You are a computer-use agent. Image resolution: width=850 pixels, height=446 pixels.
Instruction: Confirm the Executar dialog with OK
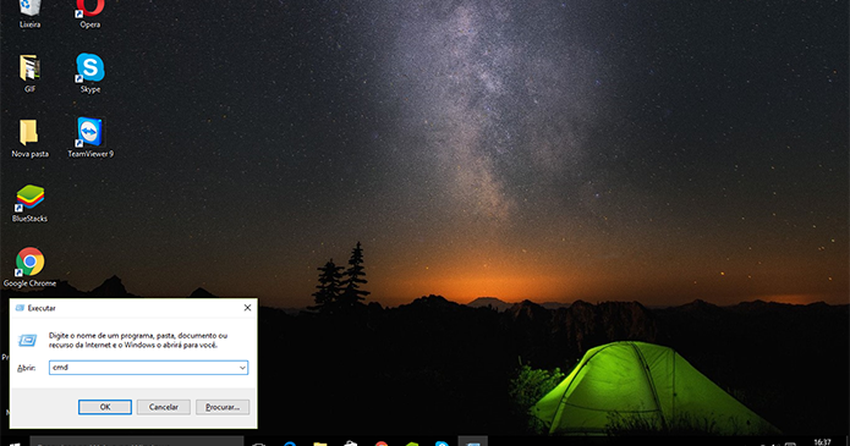[x=105, y=407]
